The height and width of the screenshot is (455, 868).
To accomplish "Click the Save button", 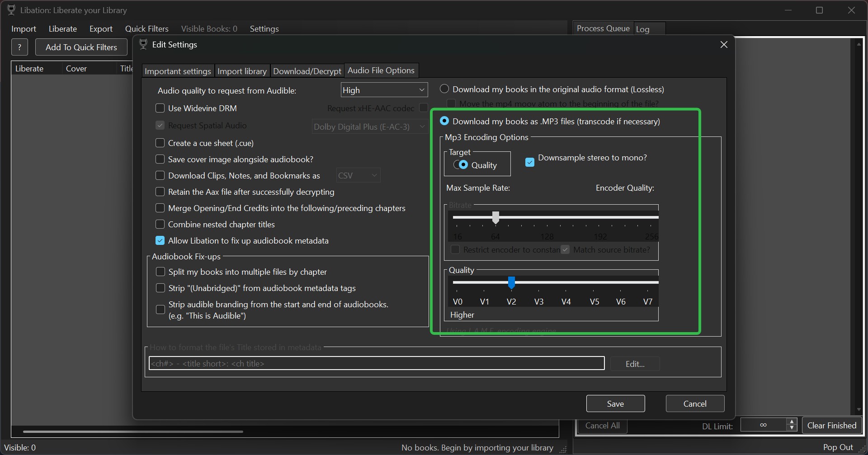I will [x=615, y=403].
